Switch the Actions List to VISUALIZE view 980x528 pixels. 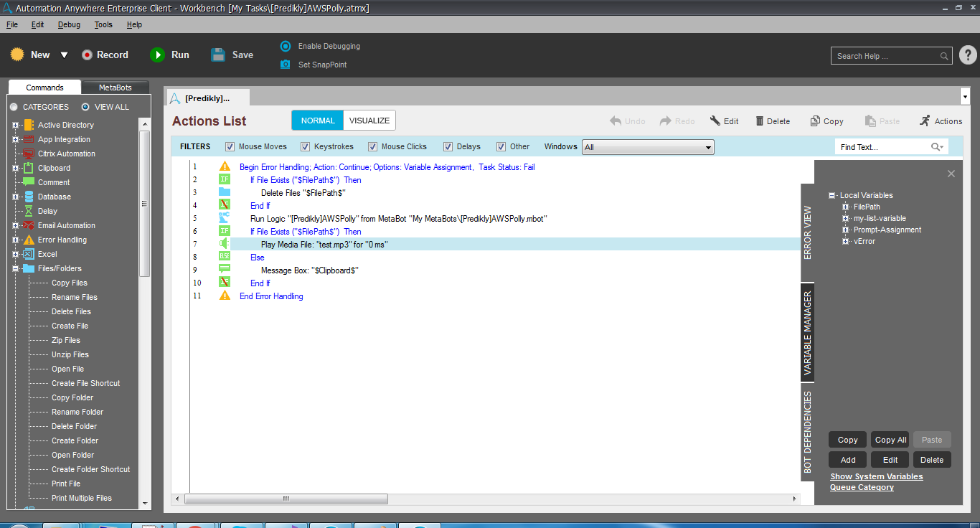369,121
